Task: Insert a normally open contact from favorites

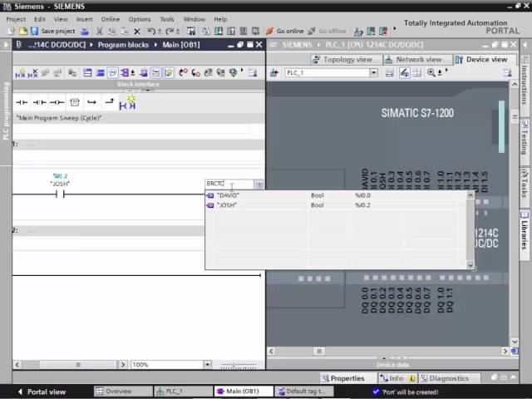Action: (22, 102)
